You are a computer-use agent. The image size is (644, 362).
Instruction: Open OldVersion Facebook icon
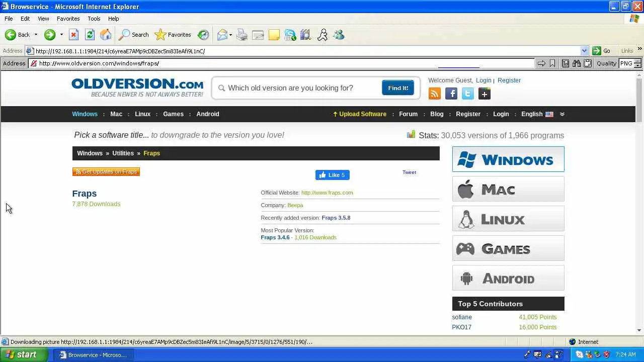pos(451,94)
